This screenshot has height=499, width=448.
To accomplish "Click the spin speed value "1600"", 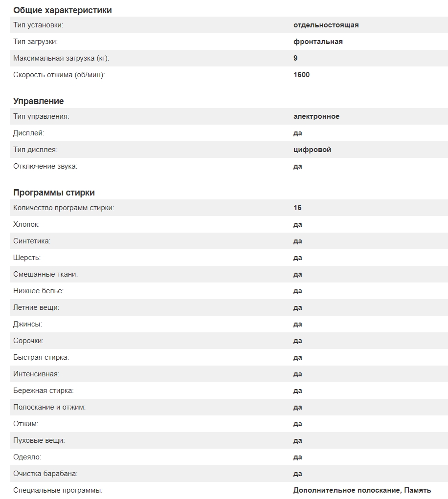I will 301,75.
